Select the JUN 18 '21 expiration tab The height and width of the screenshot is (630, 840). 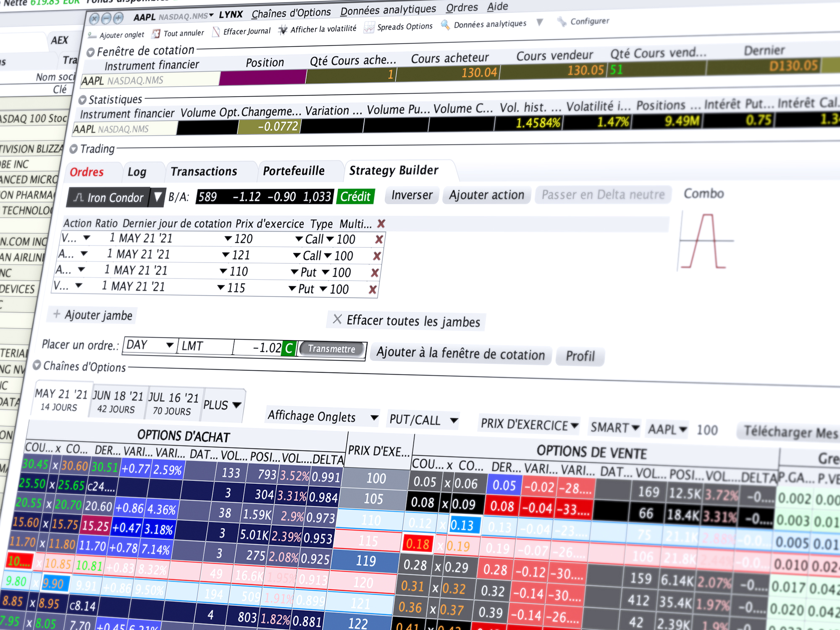(118, 402)
